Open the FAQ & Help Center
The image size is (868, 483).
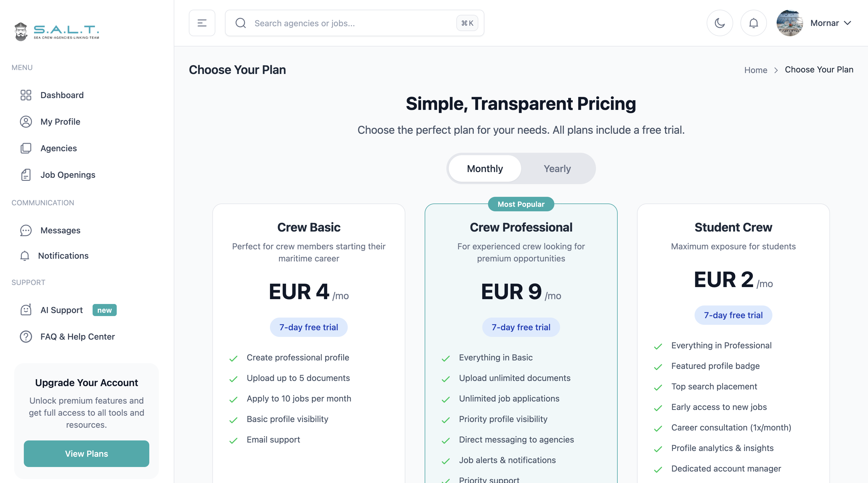pyautogui.click(x=77, y=336)
